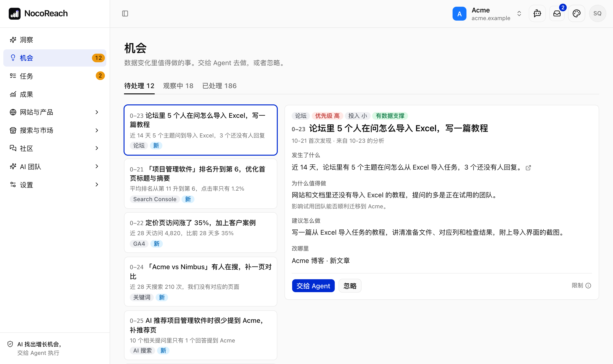Click the 新 tag on the O-22 card
This screenshot has height=364, width=613.
(156, 244)
